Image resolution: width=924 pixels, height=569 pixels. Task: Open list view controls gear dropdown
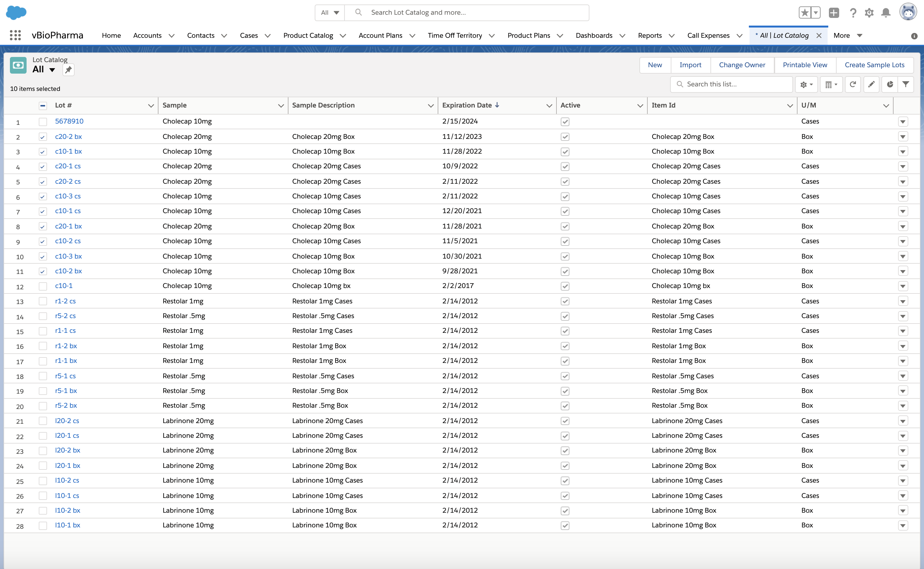(806, 84)
